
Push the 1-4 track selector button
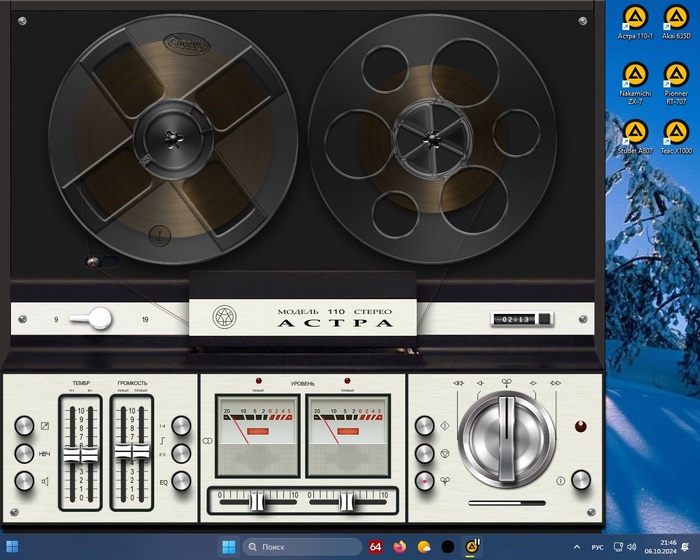click(181, 426)
